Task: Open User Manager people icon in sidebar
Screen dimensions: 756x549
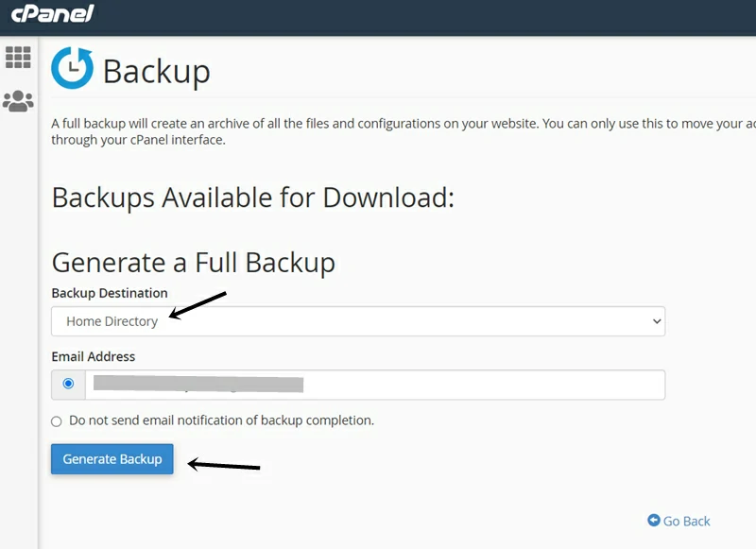Action: click(18, 101)
